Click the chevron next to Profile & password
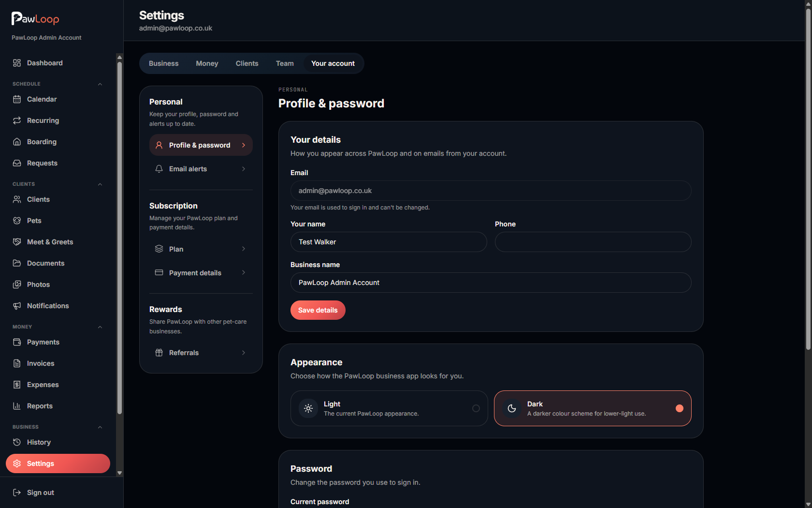The width and height of the screenshot is (812, 508). [x=244, y=145]
